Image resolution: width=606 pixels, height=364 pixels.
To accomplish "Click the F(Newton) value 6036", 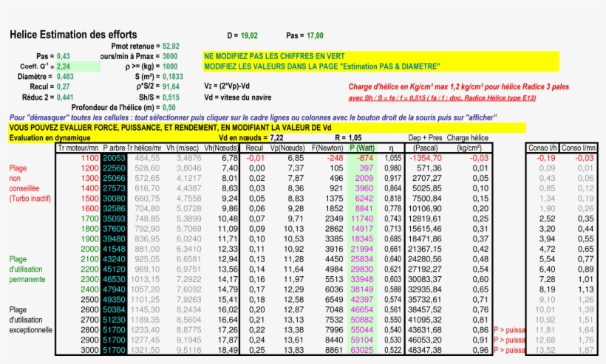I will click(x=333, y=289).
